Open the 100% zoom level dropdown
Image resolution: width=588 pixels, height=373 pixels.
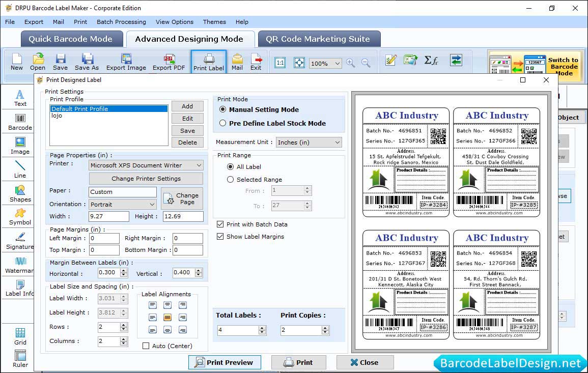[325, 63]
